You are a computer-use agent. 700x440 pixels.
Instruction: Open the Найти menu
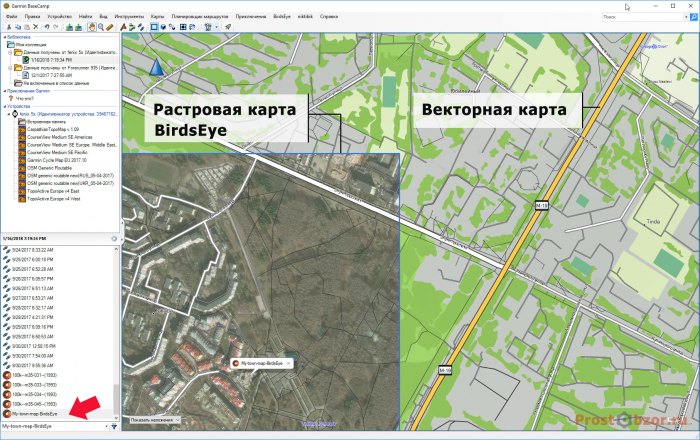85,17
